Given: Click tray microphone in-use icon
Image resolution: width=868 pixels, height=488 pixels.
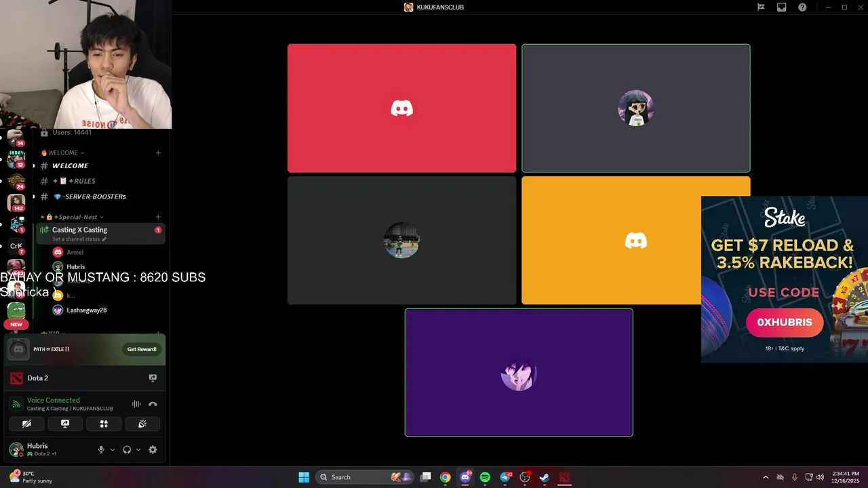Looking at the screenshot, I should pyautogui.click(x=794, y=477).
